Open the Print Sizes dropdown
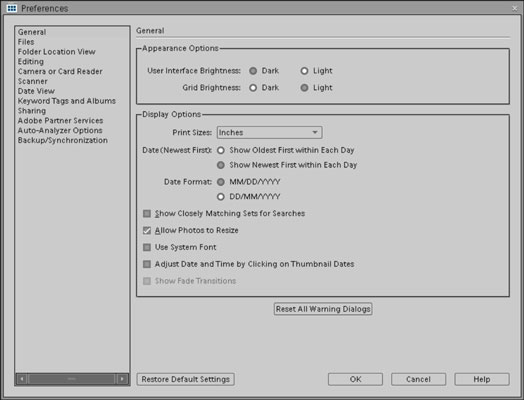Screen dimensions: 524x400 269,132
